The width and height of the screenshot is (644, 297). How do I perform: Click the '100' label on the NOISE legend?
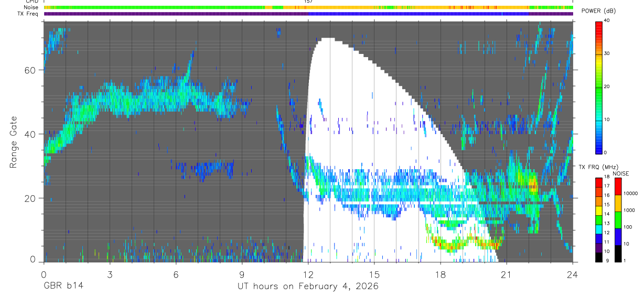[x=629, y=227]
